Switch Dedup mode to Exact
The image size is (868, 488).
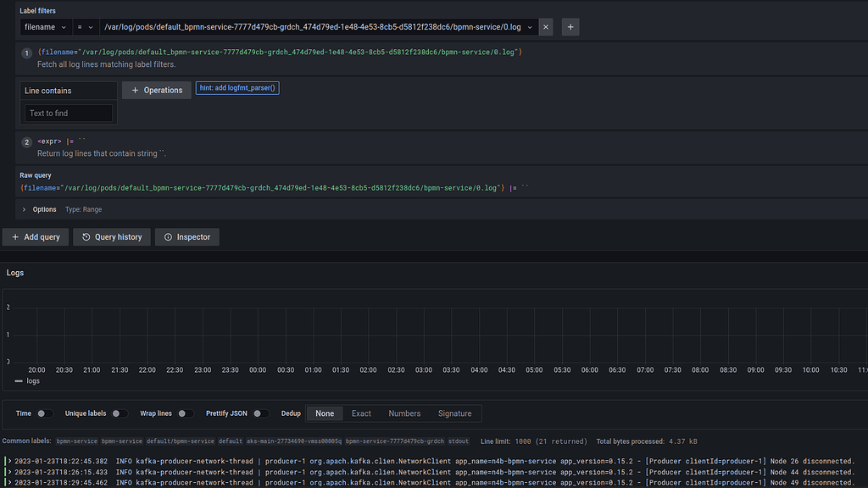pos(361,413)
